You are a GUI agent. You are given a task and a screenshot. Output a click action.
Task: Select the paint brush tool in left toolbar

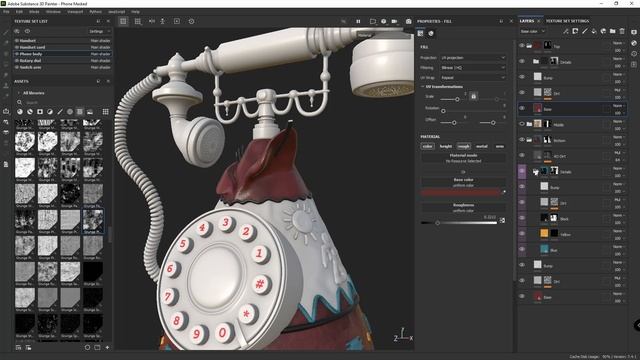(6, 32)
